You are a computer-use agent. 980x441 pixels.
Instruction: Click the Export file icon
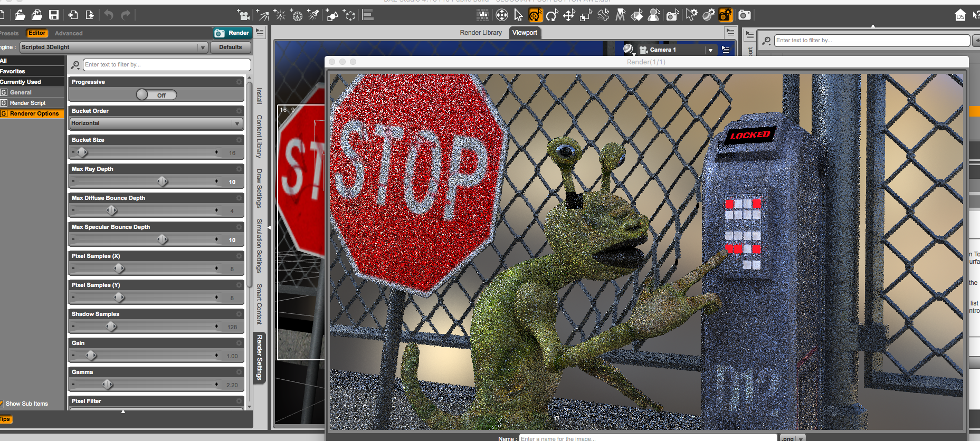90,15
